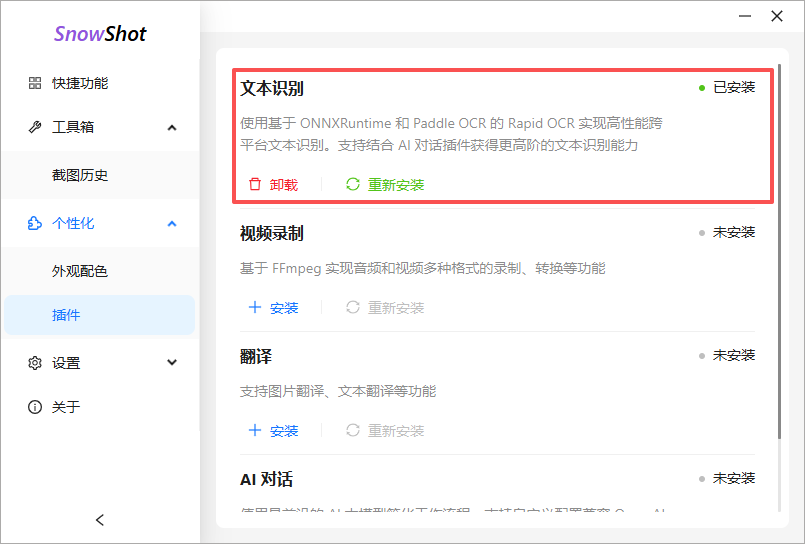Click greyed 重新安装 for 翻译
This screenshot has width=805, height=544.
pos(396,431)
